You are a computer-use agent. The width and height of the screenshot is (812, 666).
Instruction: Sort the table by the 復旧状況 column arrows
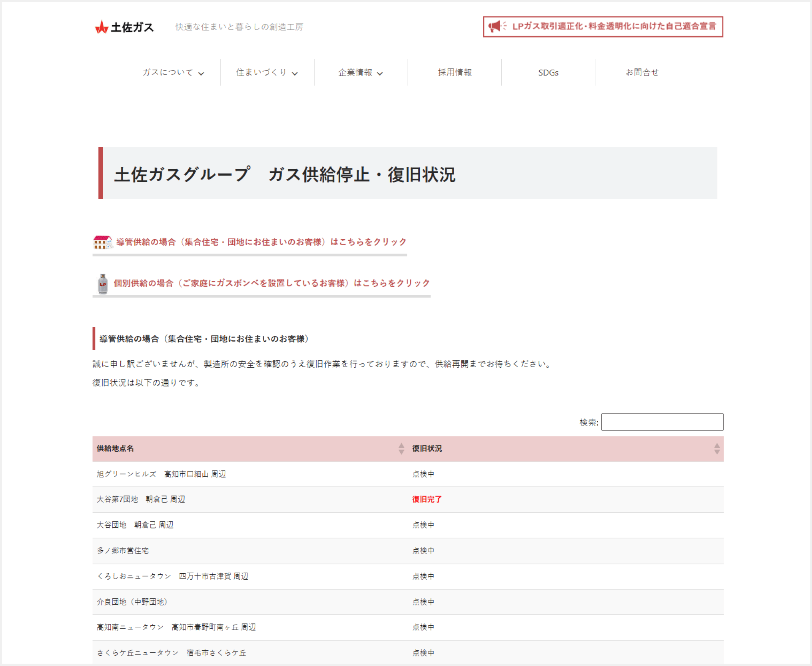716,448
